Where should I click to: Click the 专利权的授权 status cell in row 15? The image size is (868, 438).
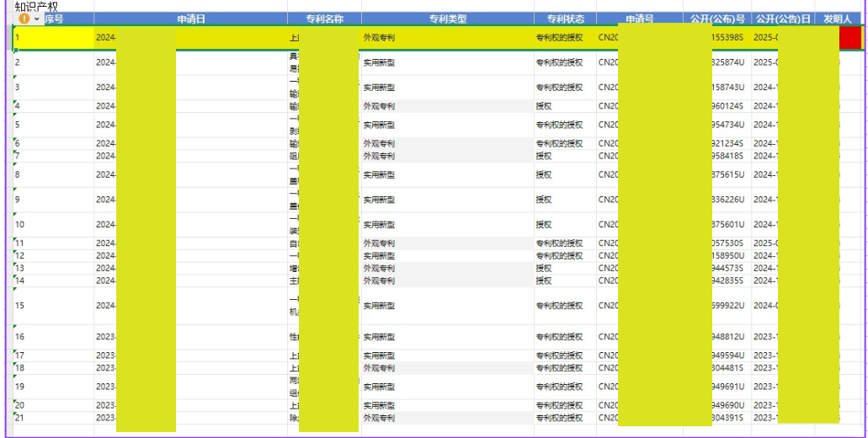[x=565, y=306]
